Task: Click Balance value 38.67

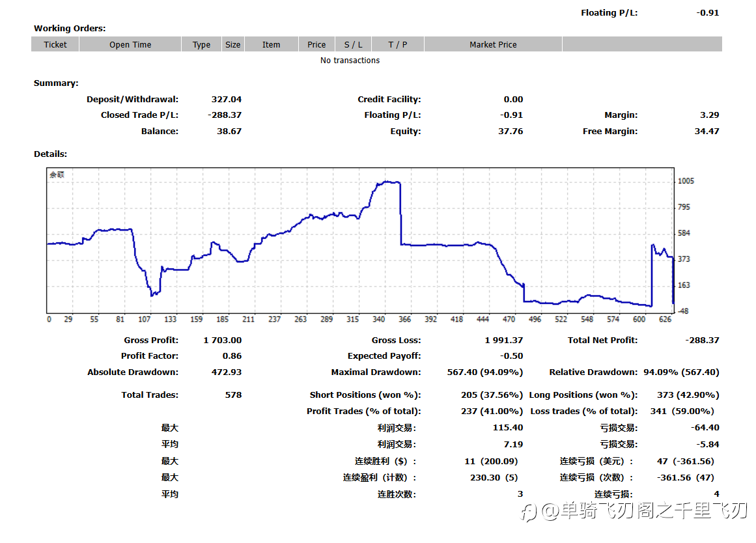Action: click(229, 131)
